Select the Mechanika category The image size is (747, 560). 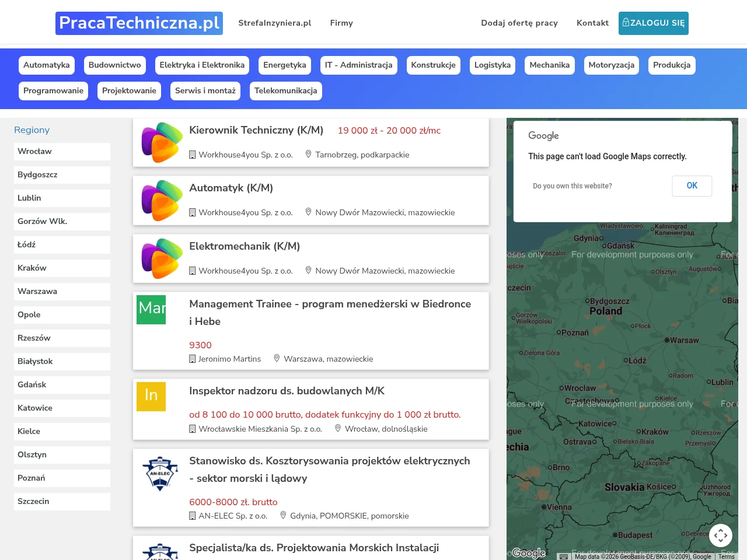click(x=550, y=65)
